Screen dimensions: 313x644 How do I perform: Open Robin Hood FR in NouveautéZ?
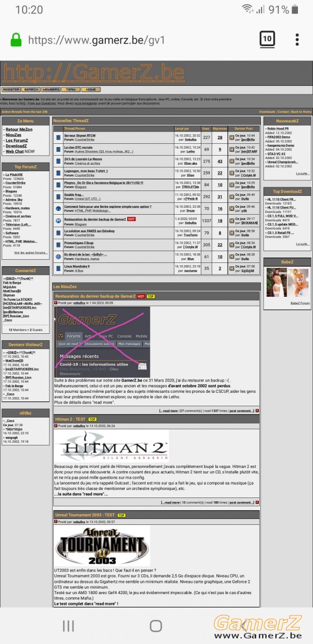click(x=279, y=129)
